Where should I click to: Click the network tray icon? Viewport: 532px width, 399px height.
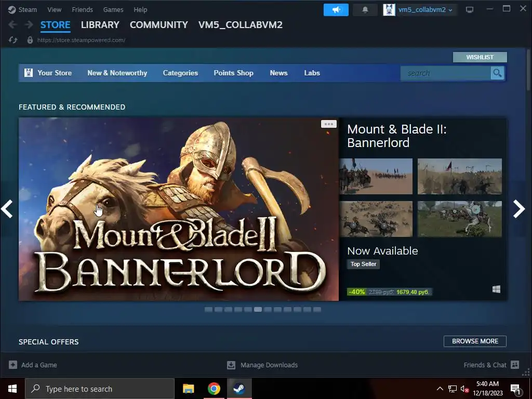point(453,389)
